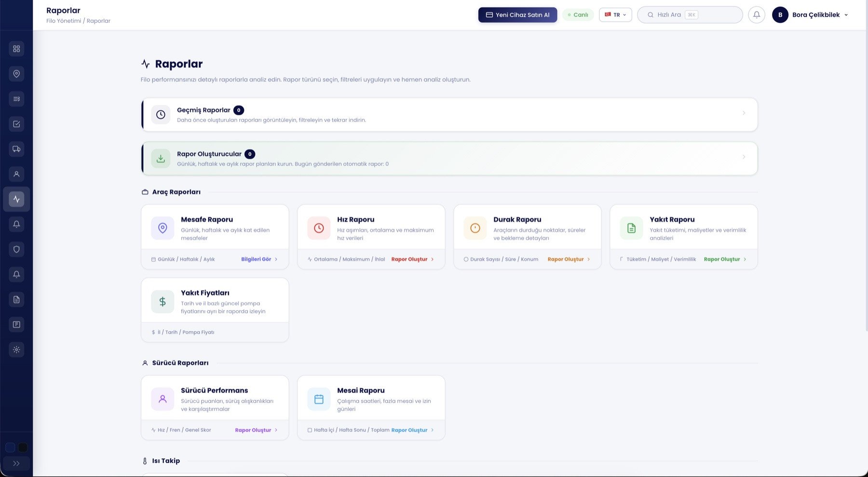
Task: Click the Yakıt Fiyatları dollar icon
Action: coord(163,301)
